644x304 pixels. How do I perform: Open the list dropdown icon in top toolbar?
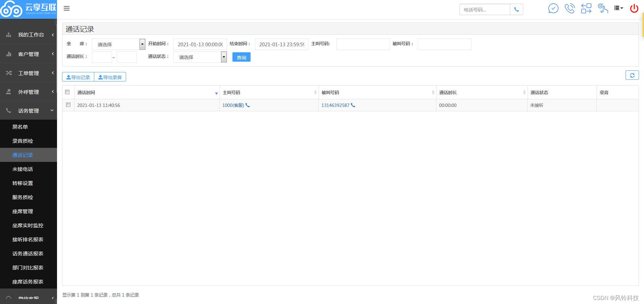coord(619,8)
